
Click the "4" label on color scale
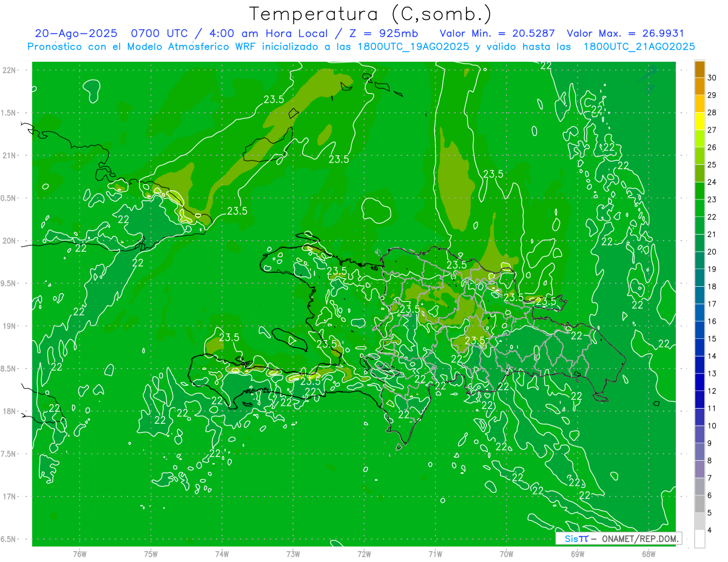(710, 530)
